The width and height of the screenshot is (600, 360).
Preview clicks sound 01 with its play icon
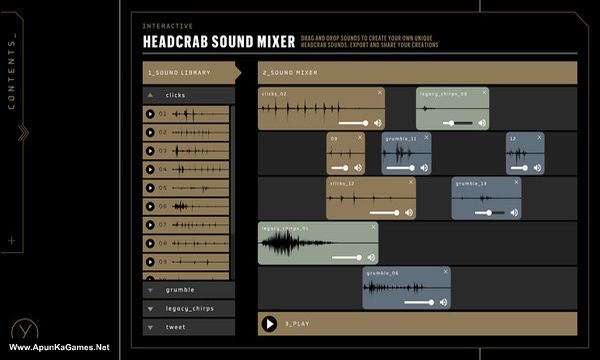point(150,114)
